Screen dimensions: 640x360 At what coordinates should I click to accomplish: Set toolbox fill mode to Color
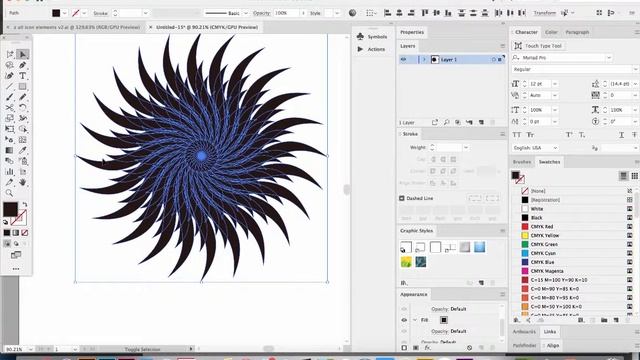point(7,233)
